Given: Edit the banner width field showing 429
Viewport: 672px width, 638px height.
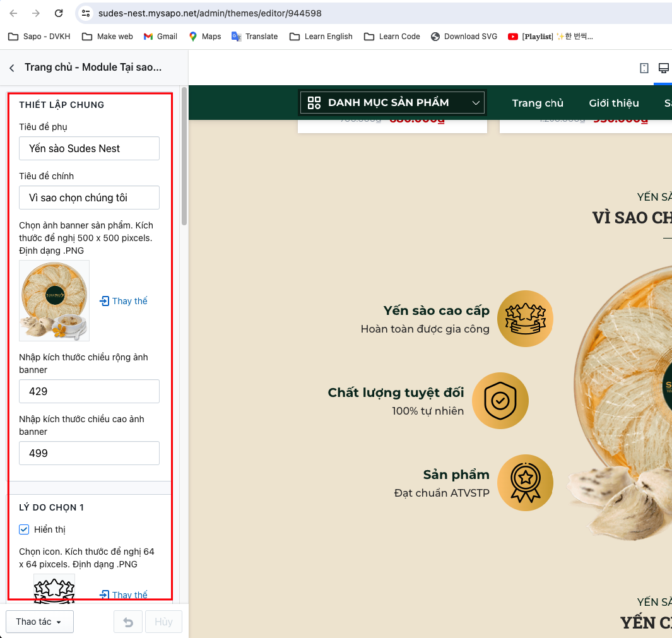Looking at the screenshot, I should [89, 391].
